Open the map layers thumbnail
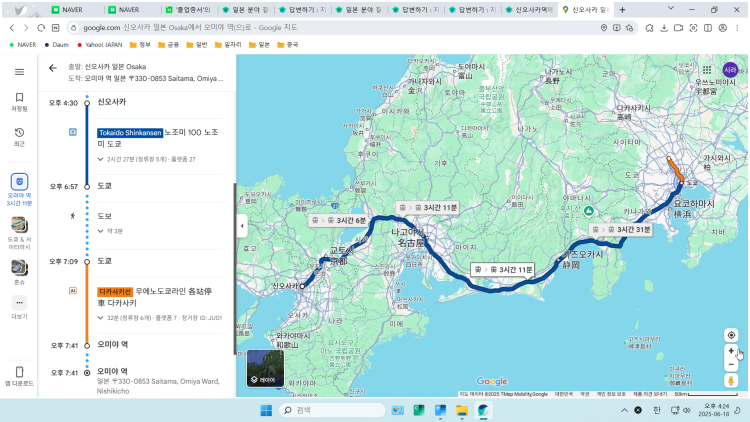This screenshot has height=422, width=750. (x=265, y=368)
